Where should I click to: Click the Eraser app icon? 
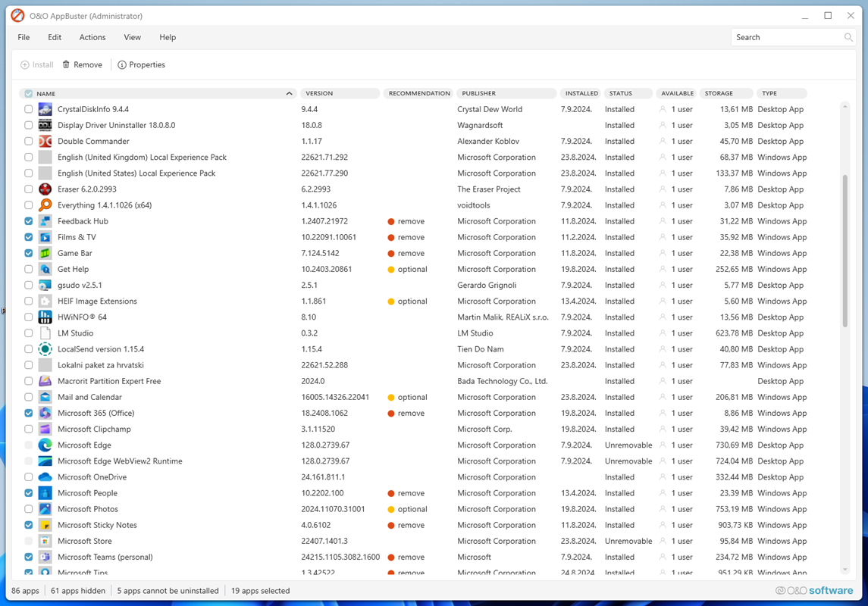45,189
